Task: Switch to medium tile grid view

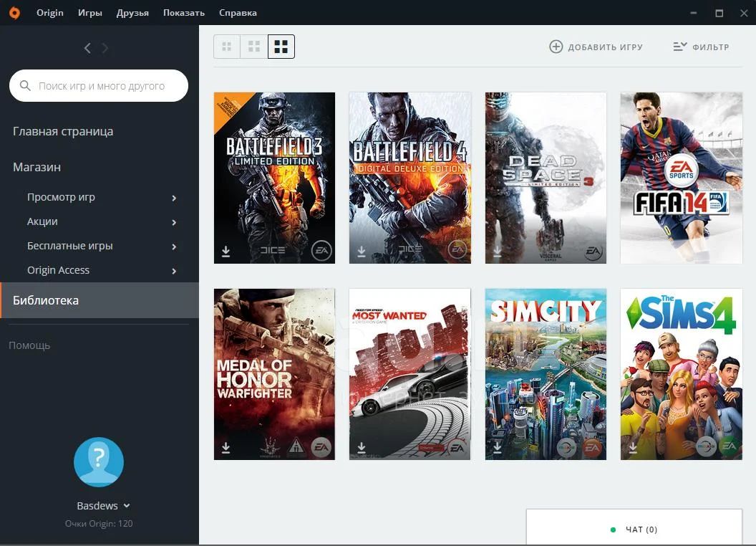Action: [254, 47]
